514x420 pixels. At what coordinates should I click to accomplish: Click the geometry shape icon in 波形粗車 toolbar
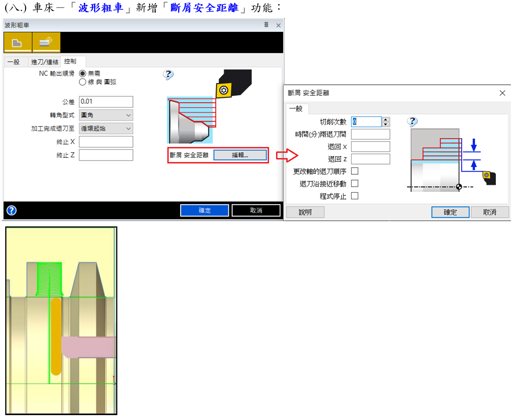coord(17,43)
